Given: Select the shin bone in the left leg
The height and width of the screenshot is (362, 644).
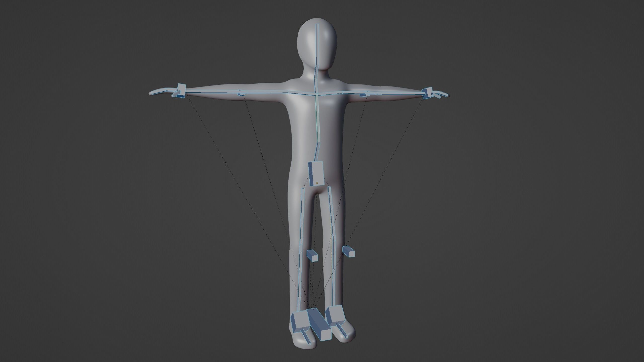Looking at the screenshot, I should click(299, 277).
